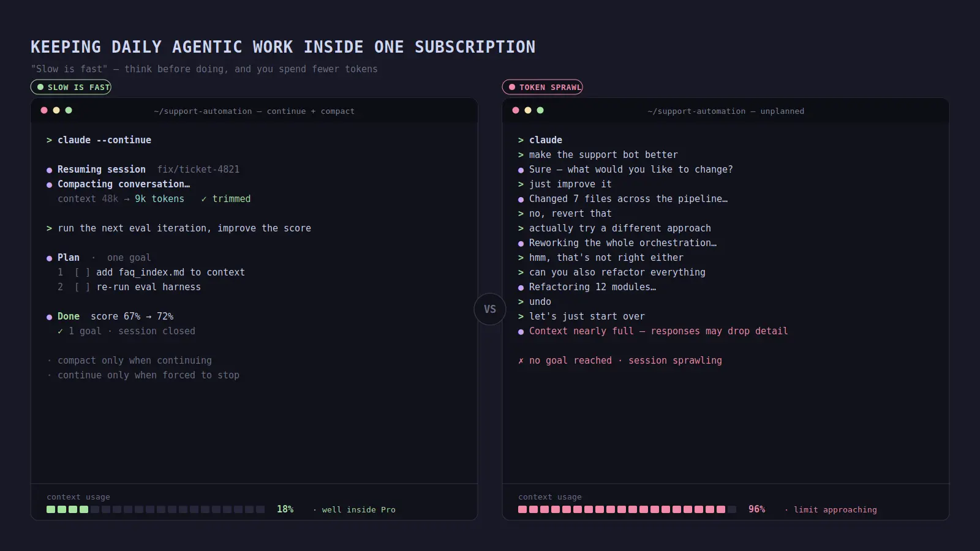
Task: Click the branch name 'fix/ticket-4821'
Action: point(198,170)
